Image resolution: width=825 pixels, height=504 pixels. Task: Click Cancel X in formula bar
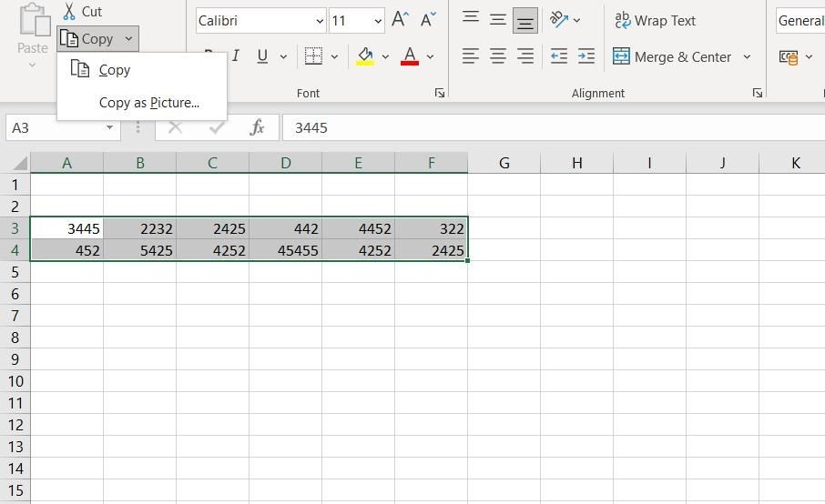tap(175, 127)
